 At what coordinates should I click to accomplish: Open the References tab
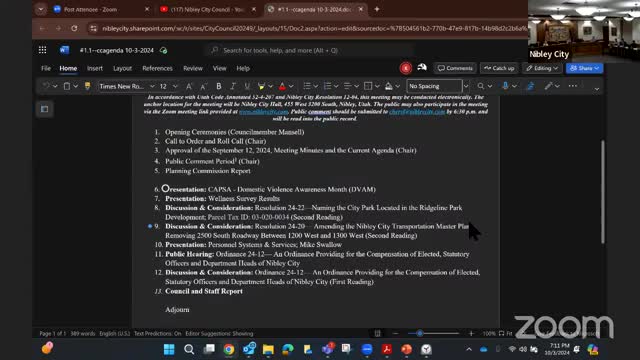(x=157, y=68)
